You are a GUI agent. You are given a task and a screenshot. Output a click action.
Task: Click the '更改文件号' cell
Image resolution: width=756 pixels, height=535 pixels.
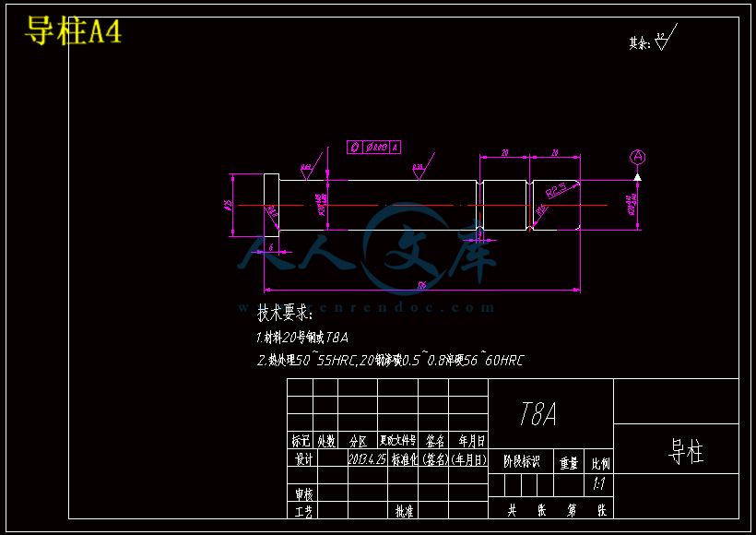(397, 441)
